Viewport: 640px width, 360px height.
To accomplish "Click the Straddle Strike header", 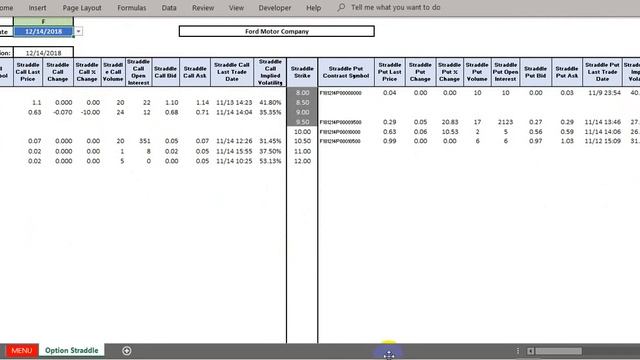I will (x=302, y=72).
